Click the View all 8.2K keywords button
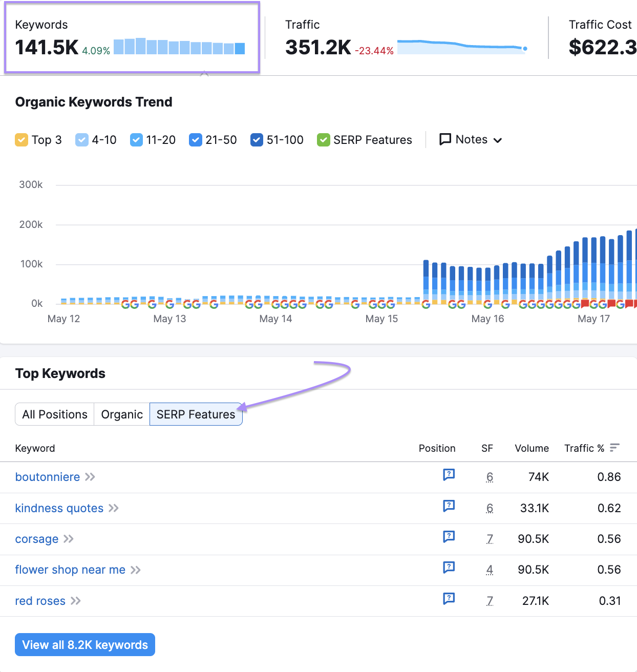637x672 pixels. tap(84, 644)
